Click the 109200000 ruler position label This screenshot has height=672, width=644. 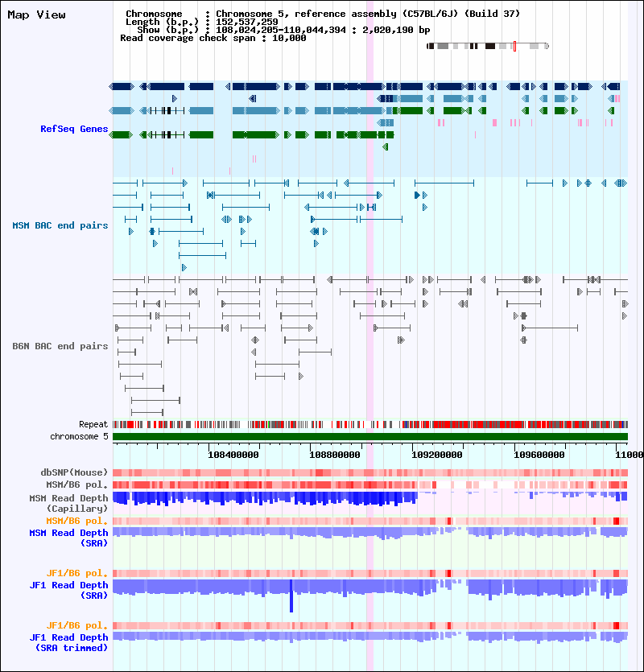click(x=437, y=455)
